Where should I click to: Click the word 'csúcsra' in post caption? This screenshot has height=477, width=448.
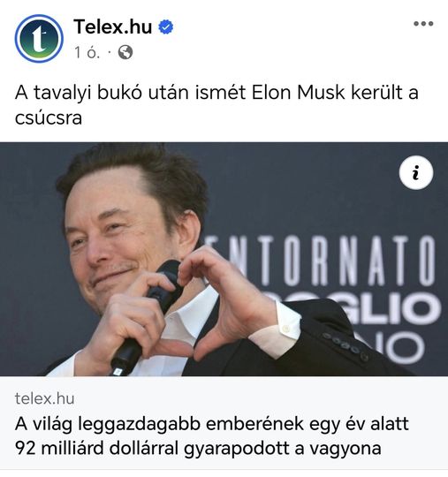[x=49, y=117]
